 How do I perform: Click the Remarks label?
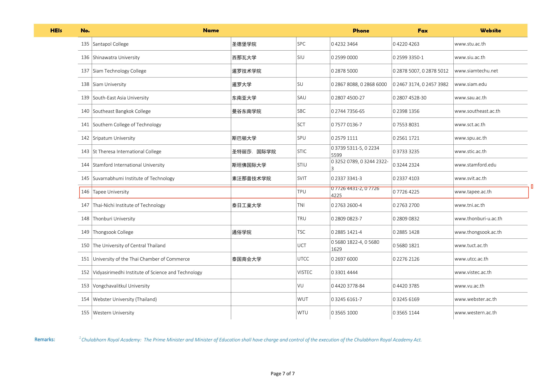[x=45, y=340]
